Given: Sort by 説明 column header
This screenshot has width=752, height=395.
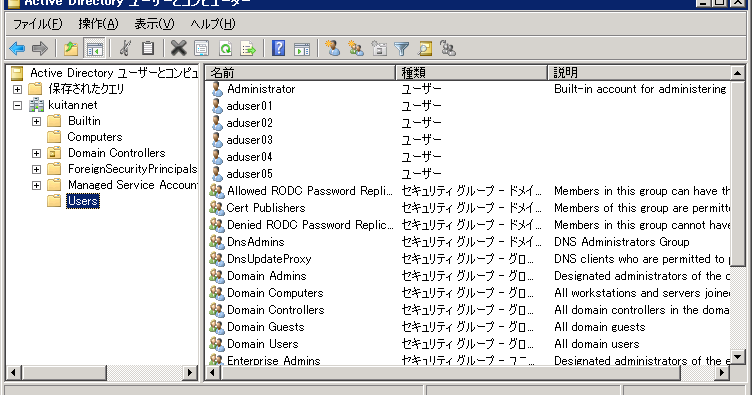Looking at the screenshot, I should pyautogui.click(x=639, y=73).
